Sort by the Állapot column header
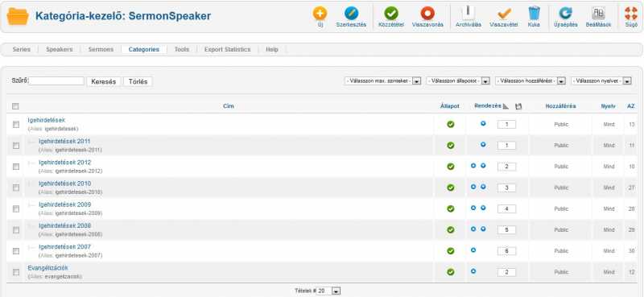The image size is (644, 297). point(450,106)
